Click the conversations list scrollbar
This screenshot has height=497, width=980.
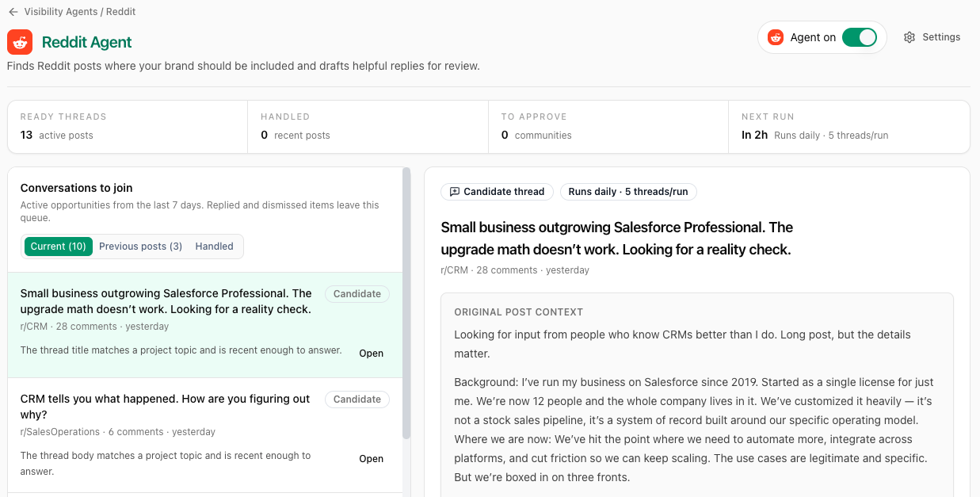406,303
